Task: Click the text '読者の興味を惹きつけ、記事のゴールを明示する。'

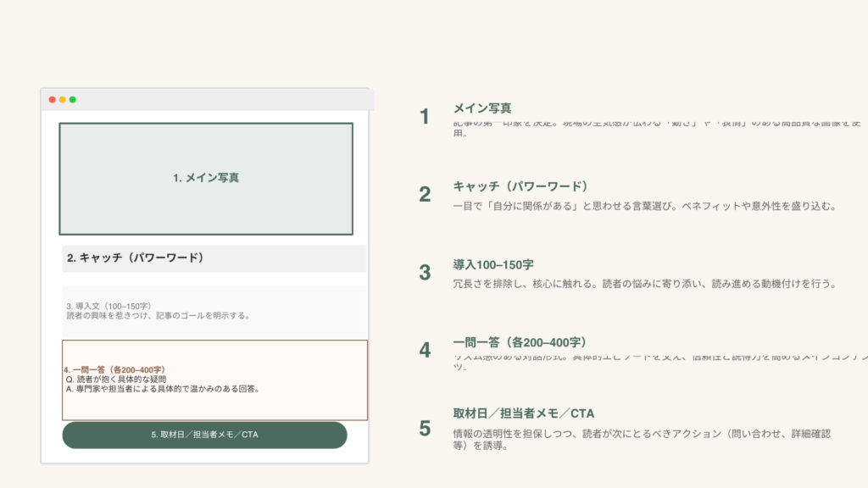Action: (159, 315)
